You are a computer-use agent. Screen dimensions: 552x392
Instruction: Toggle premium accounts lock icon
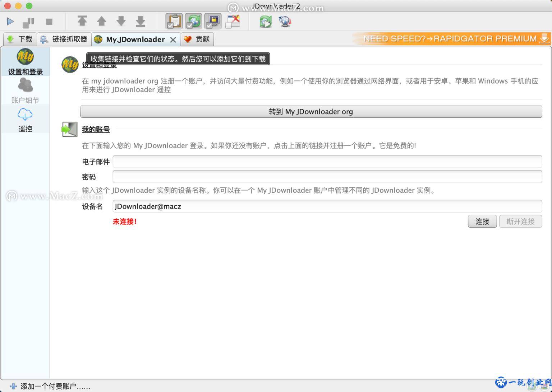click(213, 21)
